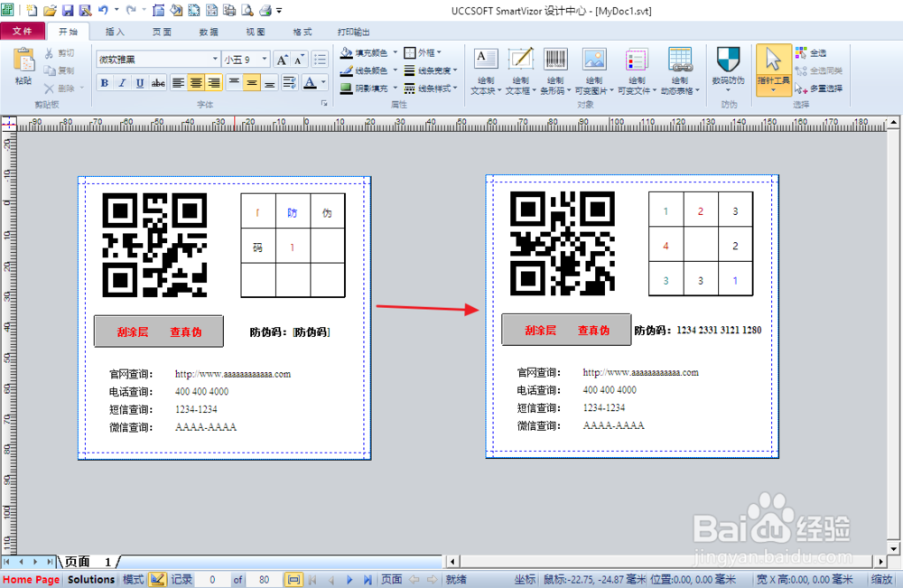This screenshot has width=903, height=588.
Task: Click the 绘制可变文件 variable file tool
Action: pyautogui.click(x=637, y=71)
